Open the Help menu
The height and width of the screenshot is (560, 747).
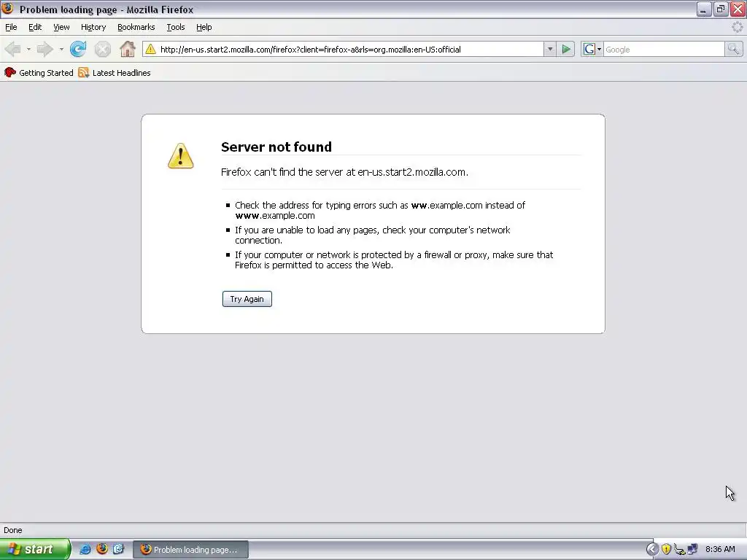pyautogui.click(x=204, y=27)
